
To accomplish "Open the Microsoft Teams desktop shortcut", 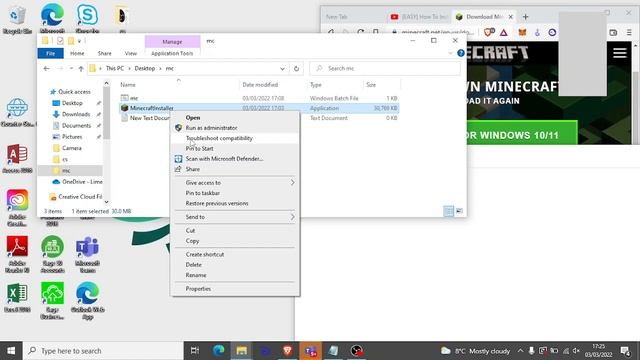I will click(87, 254).
